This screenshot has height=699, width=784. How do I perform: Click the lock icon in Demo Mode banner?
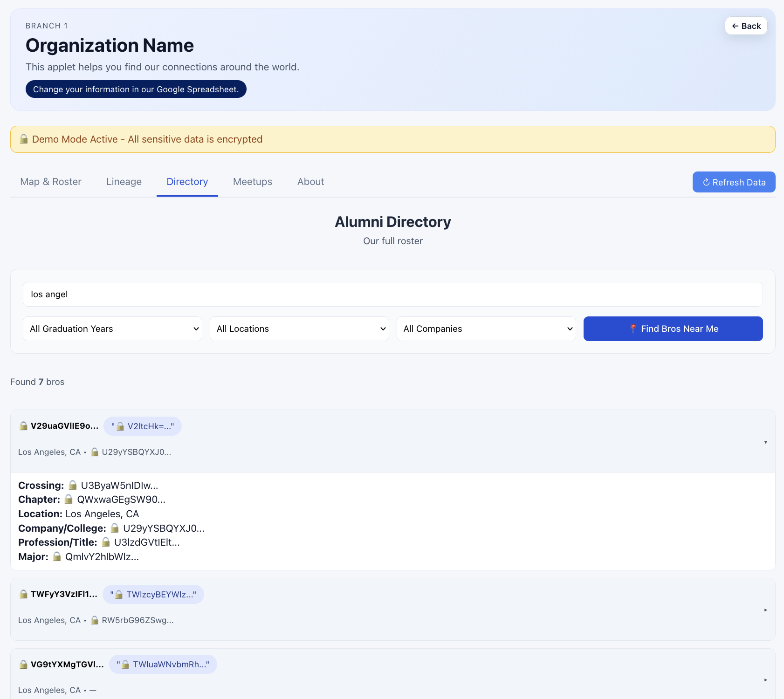click(24, 139)
